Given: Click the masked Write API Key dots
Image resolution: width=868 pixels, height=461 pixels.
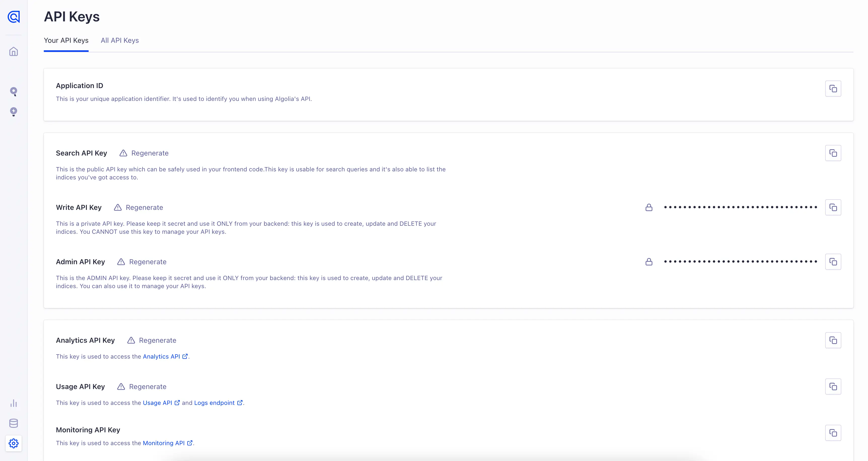Looking at the screenshot, I should point(740,207).
